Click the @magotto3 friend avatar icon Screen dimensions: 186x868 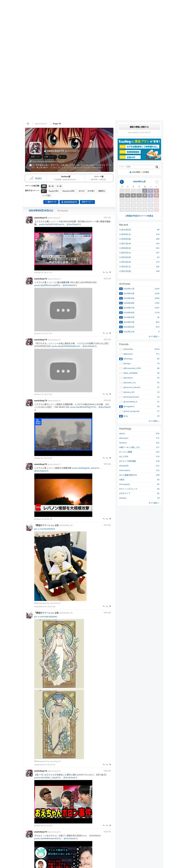[x=121, y=406]
